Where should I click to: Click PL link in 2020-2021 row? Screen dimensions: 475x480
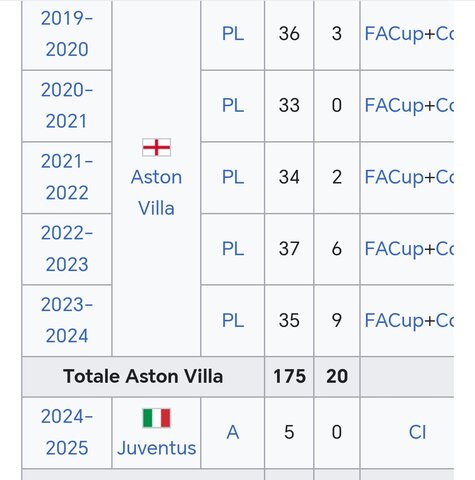pos(233,105)
